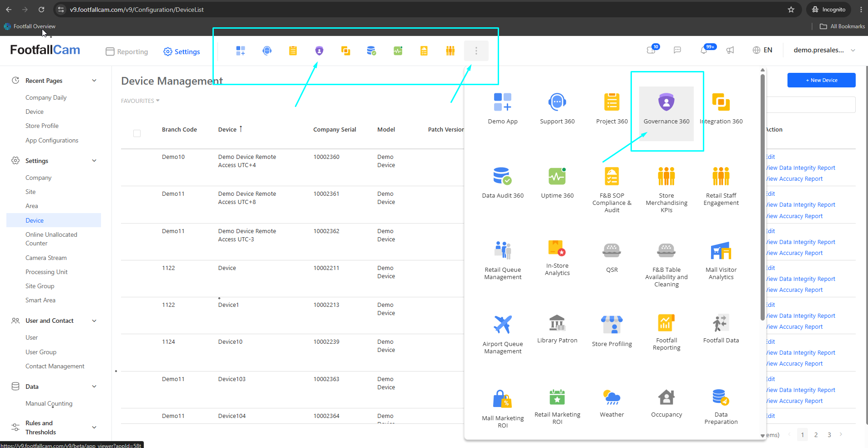Open the All Bookmarks folder
The height and width of the screenshot is (448, 868).
click(x=842, y=26)
